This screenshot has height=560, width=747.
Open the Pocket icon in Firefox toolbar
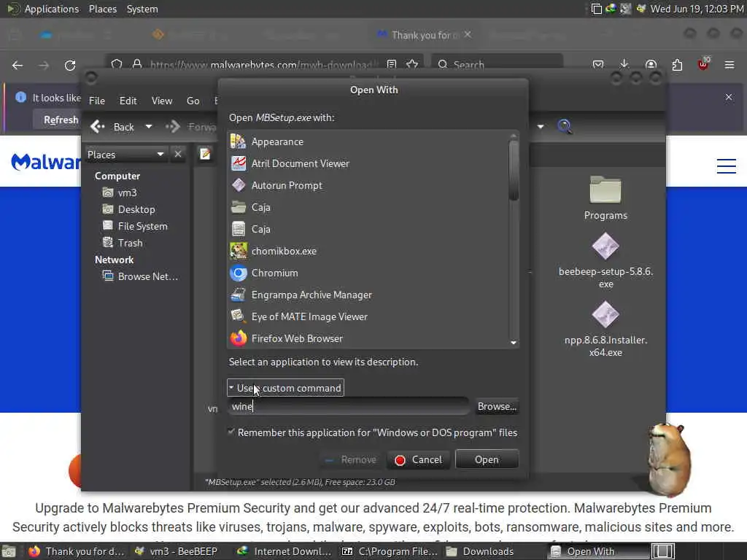pos(598,65)
